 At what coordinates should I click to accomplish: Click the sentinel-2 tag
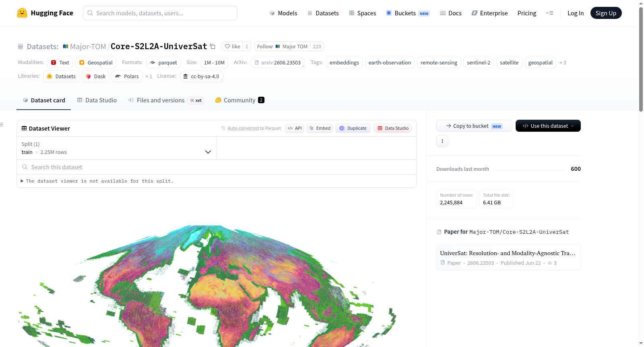click(479, 63)
